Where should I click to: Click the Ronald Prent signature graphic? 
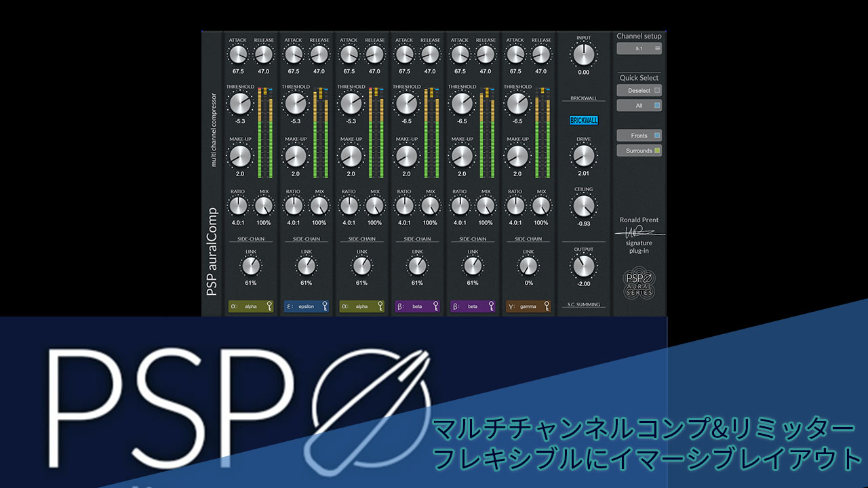pyautogui.click(x=639, y=231)
